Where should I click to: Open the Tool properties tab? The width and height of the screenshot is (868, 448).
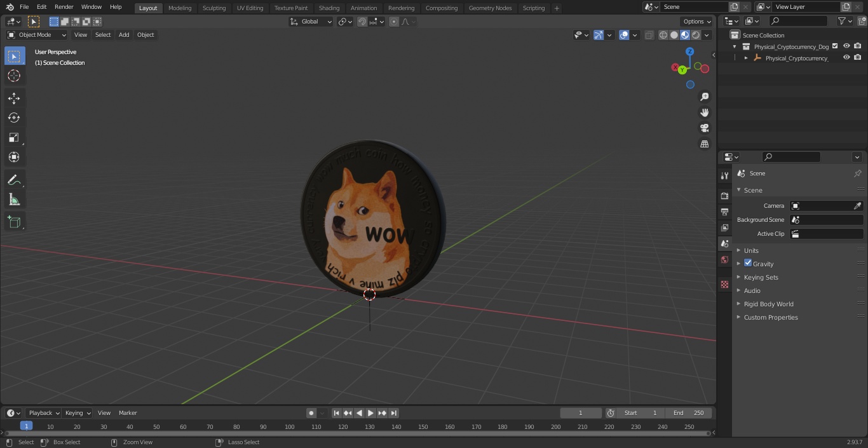point(724,175)
